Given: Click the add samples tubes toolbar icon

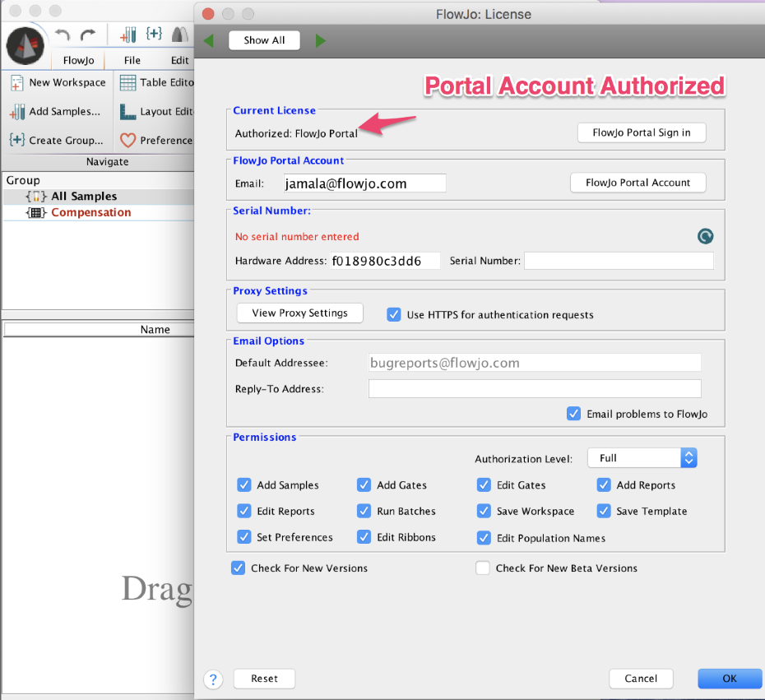Looking at the screenshot, I should (128, 35).
